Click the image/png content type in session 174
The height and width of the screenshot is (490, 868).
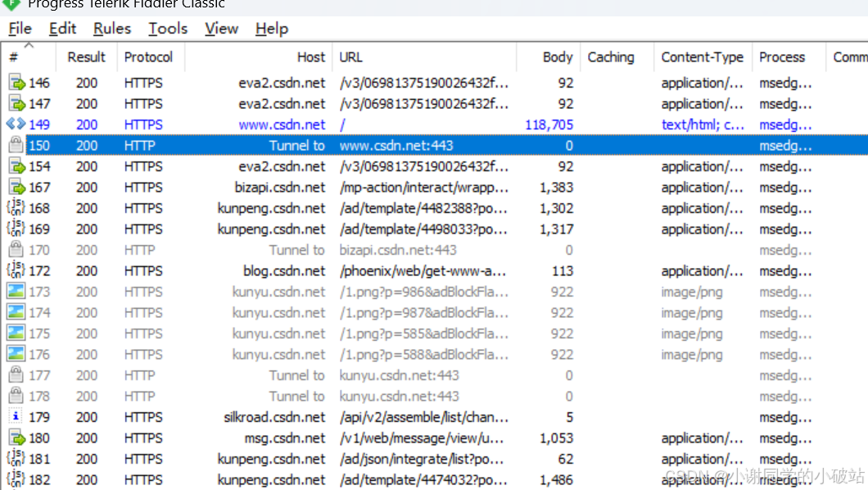pyautogui.click(x=691, y=313)
